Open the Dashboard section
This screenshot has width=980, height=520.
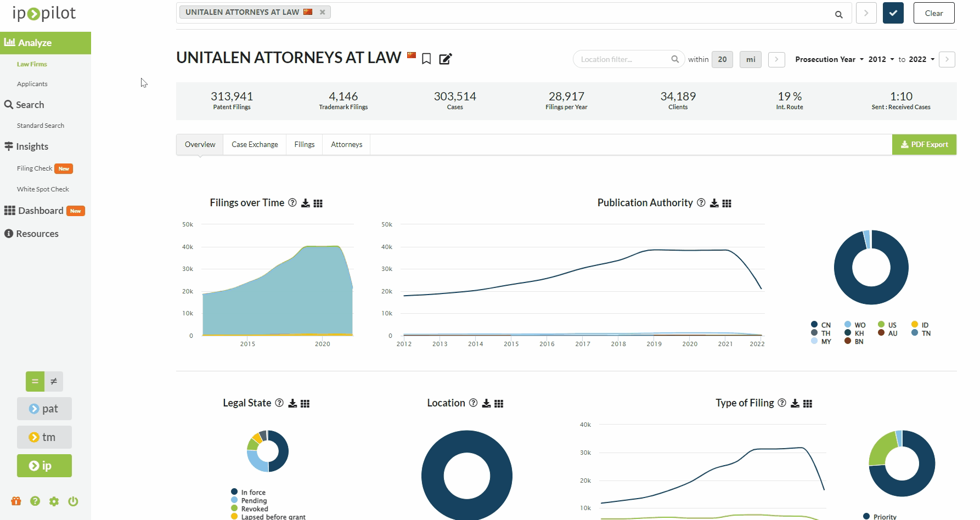[34, 211]
